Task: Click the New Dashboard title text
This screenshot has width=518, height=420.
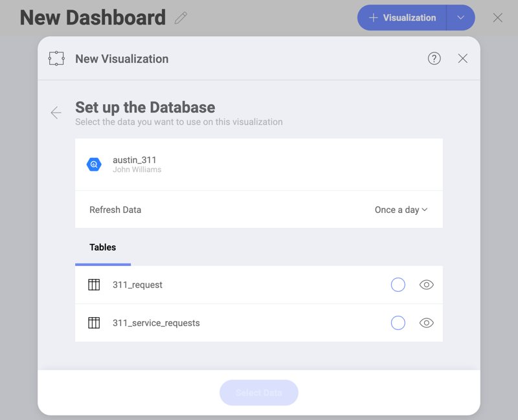Action: 93,17
